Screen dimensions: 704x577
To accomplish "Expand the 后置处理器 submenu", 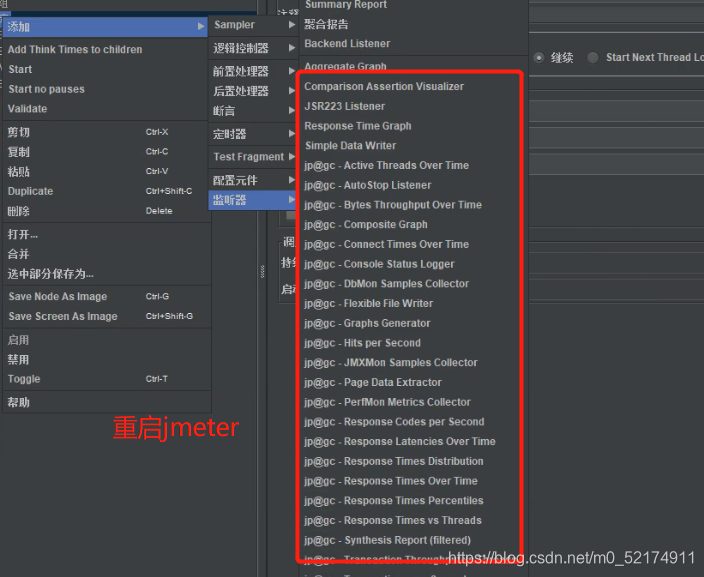I will pyautogui.click(x=254, y=91).
